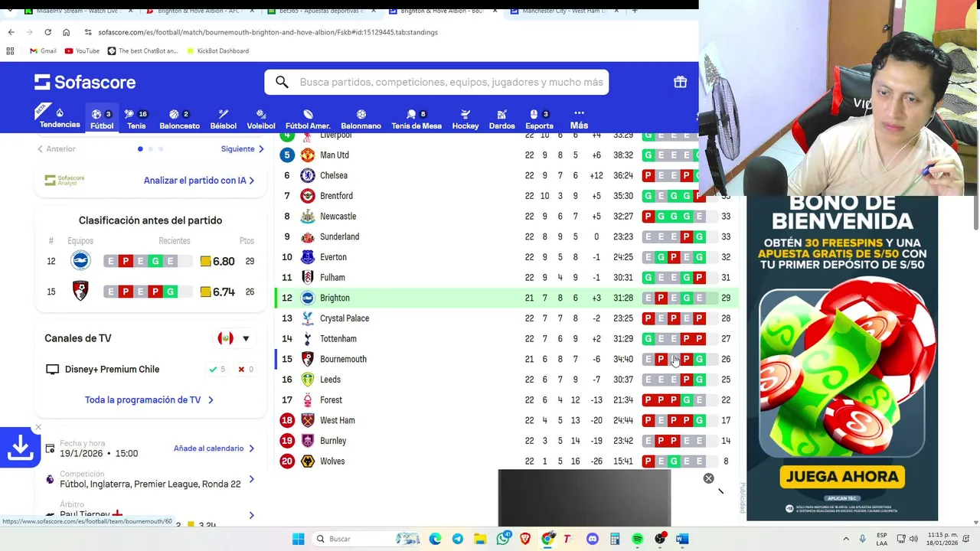Click the Burnley crest in standings
980x551 pixels.
tap(308, 441)
